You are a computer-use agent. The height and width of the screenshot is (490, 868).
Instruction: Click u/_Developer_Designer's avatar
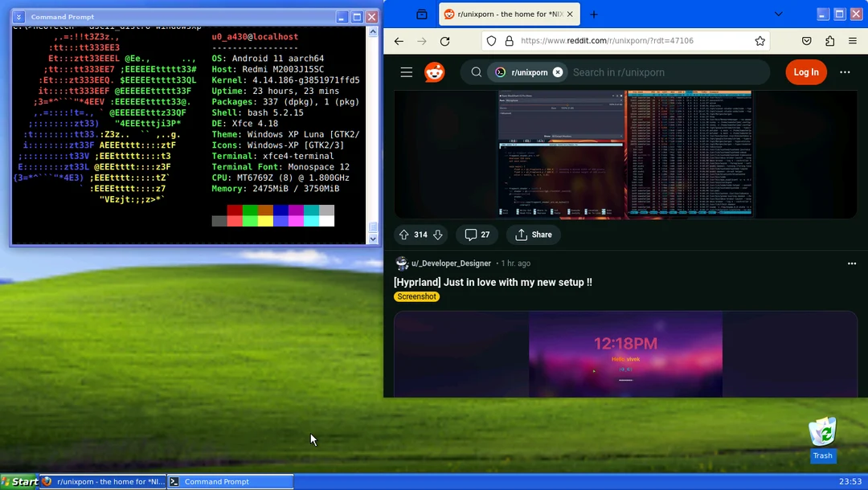coord(401,263)
